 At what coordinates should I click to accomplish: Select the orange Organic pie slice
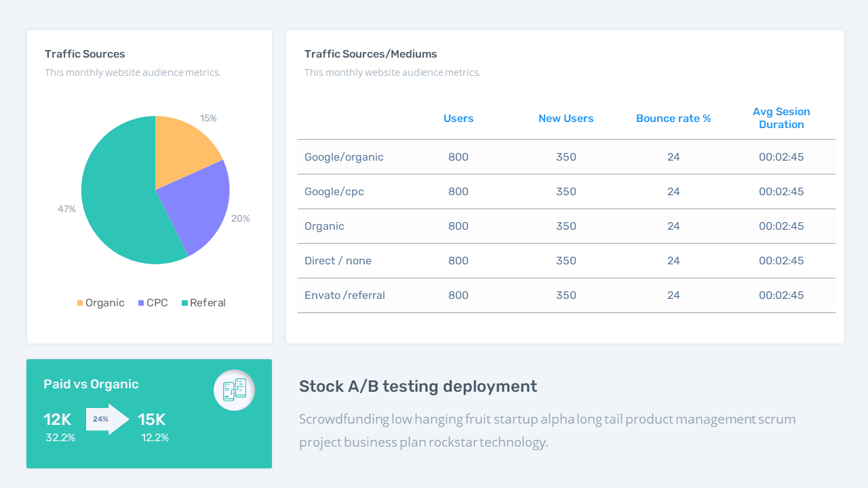(x=182, y=152)
